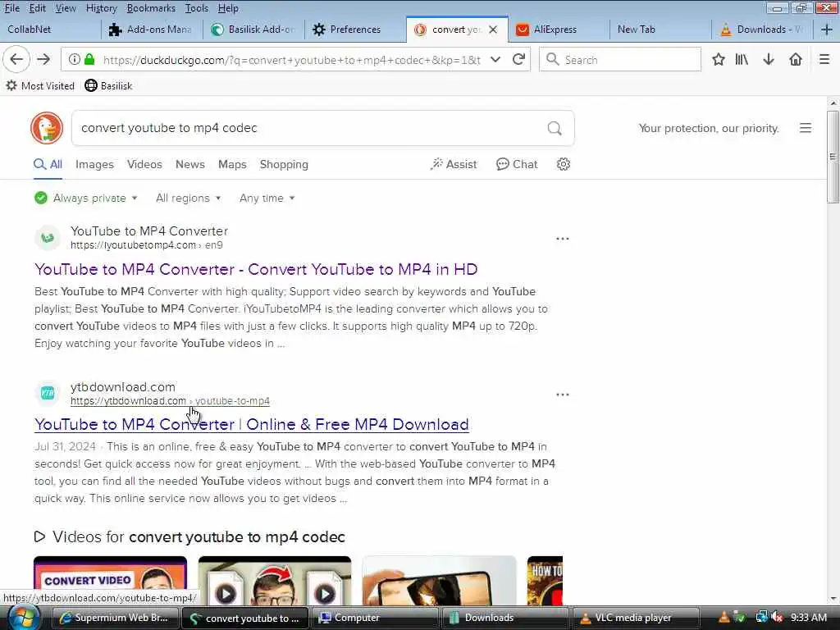Screen dimensions: 840x630
Task: Open the Windows Start orb
Action: click(23, 617)
